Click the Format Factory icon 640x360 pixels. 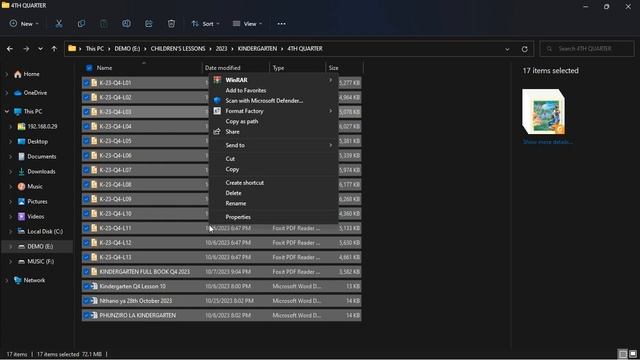click(217, 111)
